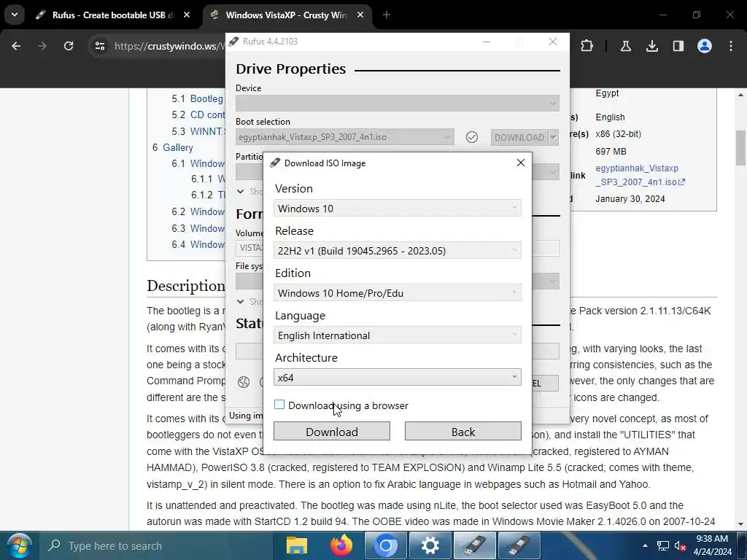Open Chrome downloads icon
The height and width of the screenshot is (560, 747).
(651, 46)
